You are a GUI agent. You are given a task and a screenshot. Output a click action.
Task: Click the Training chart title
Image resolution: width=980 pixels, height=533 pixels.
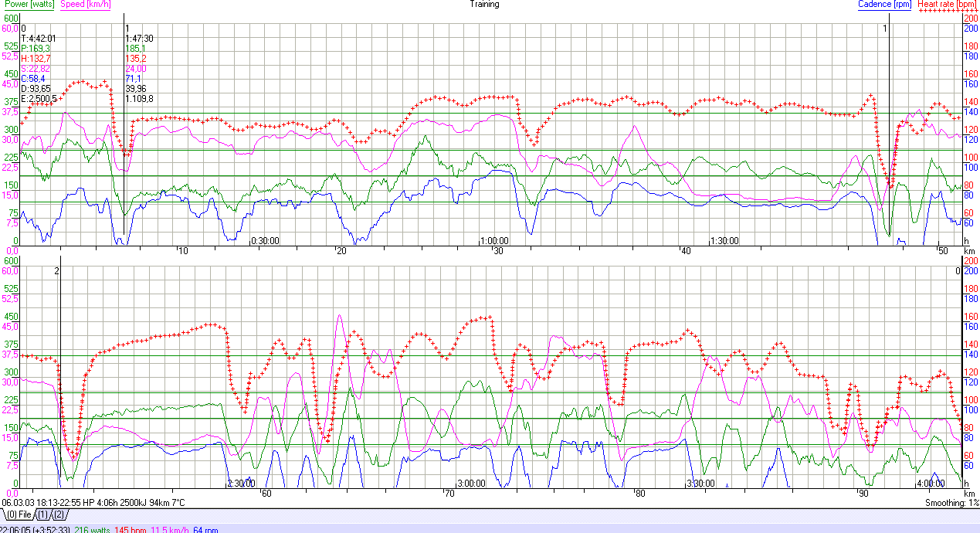point(484,4)
